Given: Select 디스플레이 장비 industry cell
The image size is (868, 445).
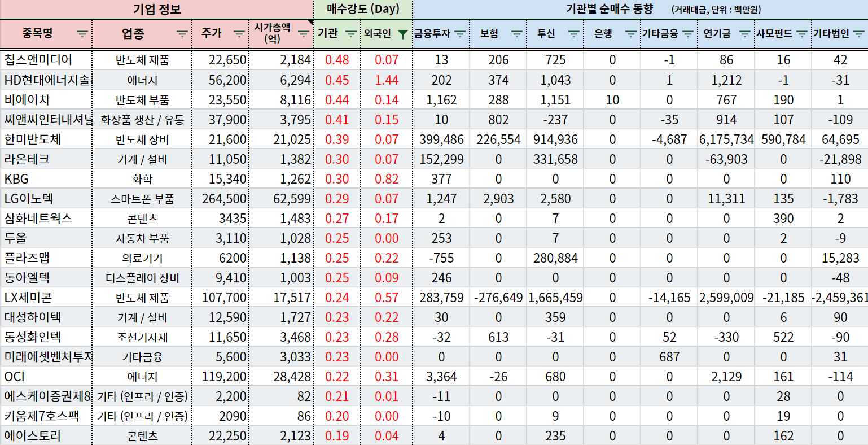Looking at the screenshot, I should [142, 277].
